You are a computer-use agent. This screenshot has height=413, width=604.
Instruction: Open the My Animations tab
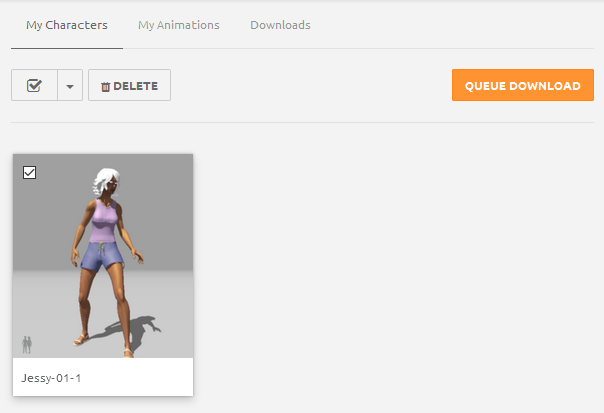pos(179,25)
